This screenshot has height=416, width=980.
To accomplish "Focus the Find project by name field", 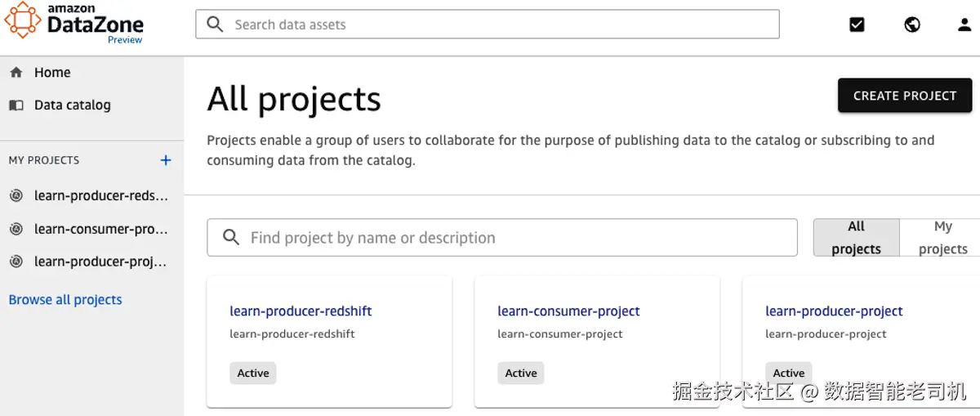I will [514, 238].
